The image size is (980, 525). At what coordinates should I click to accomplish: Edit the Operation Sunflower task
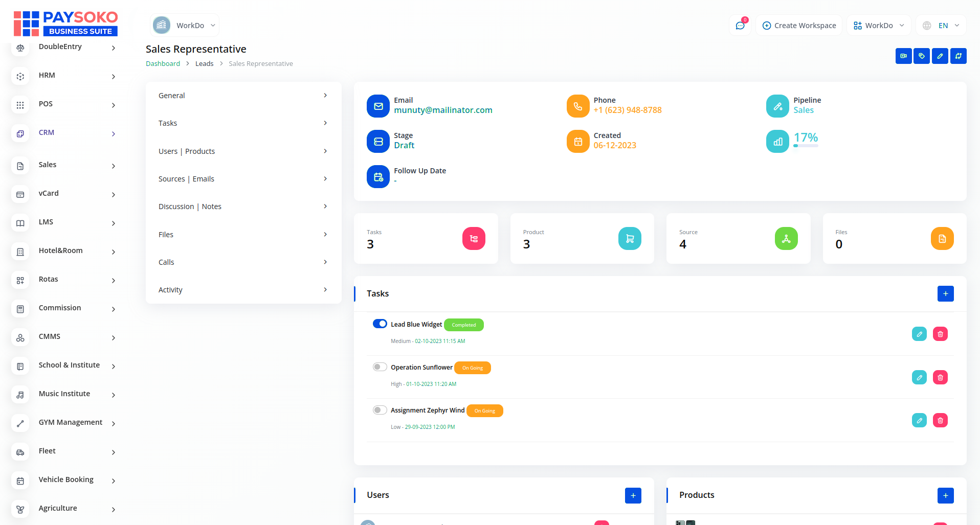919,377
